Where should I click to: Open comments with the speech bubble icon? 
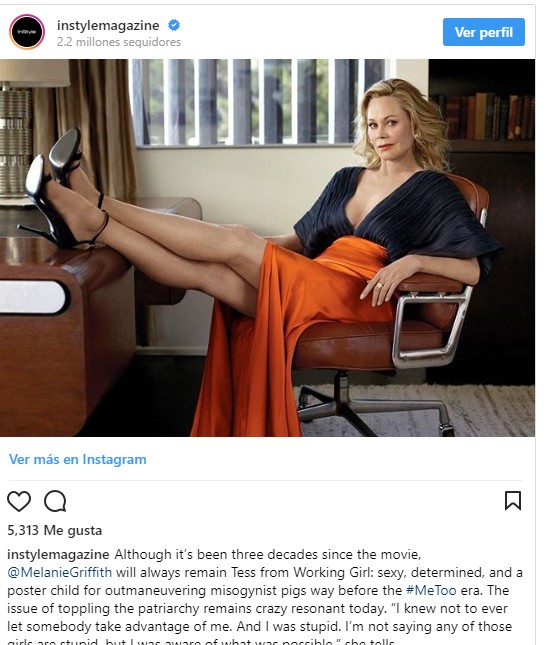tap(55, 501)
